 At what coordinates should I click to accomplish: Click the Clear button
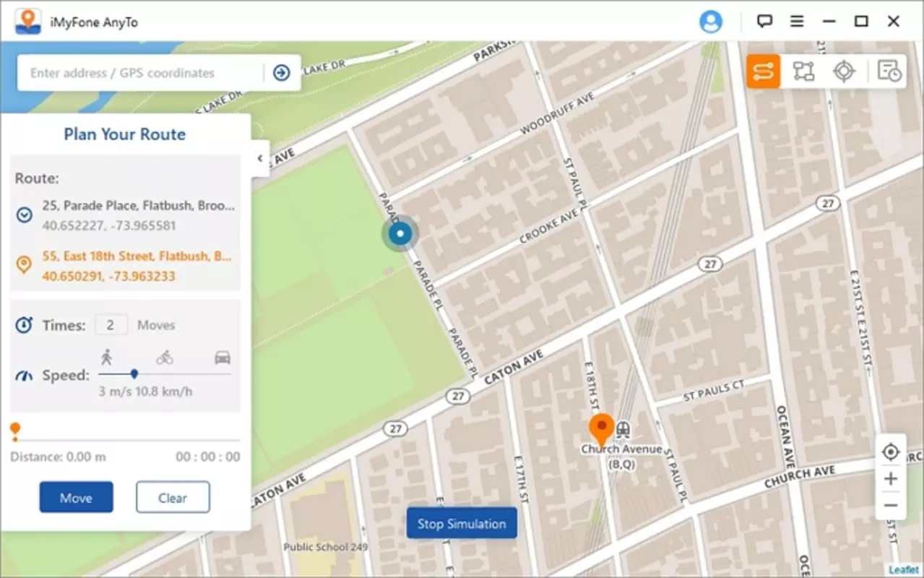(173, 498)
